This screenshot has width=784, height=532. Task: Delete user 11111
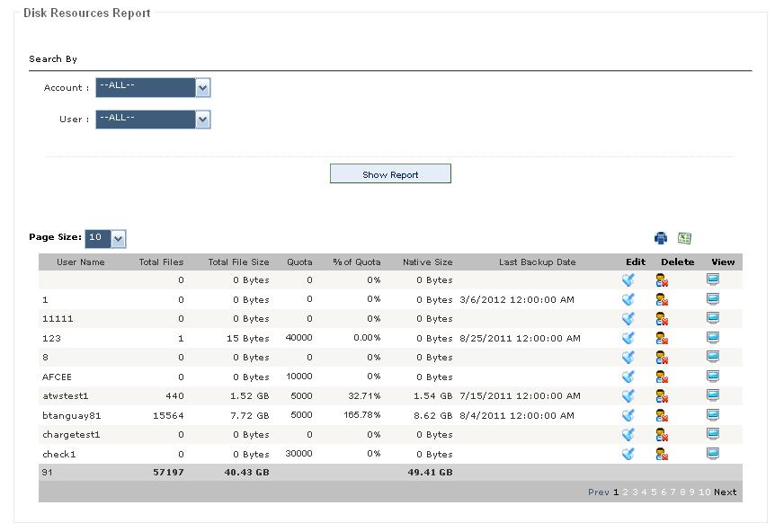click(662, 319)
